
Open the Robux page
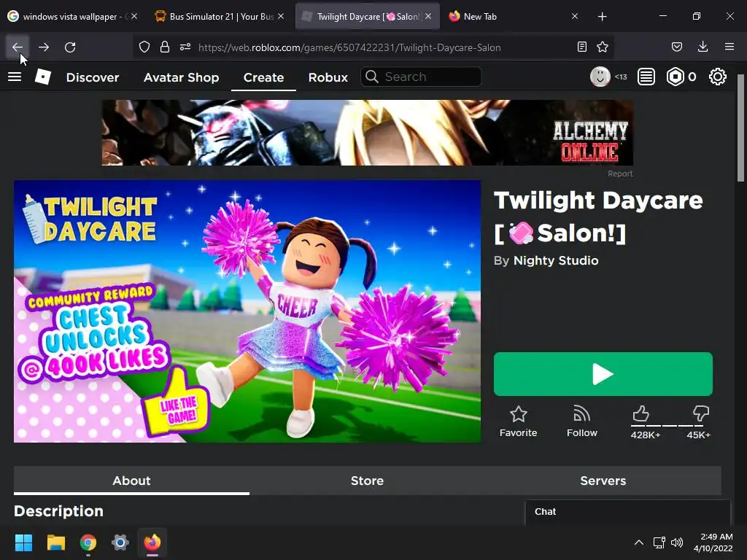328,77
